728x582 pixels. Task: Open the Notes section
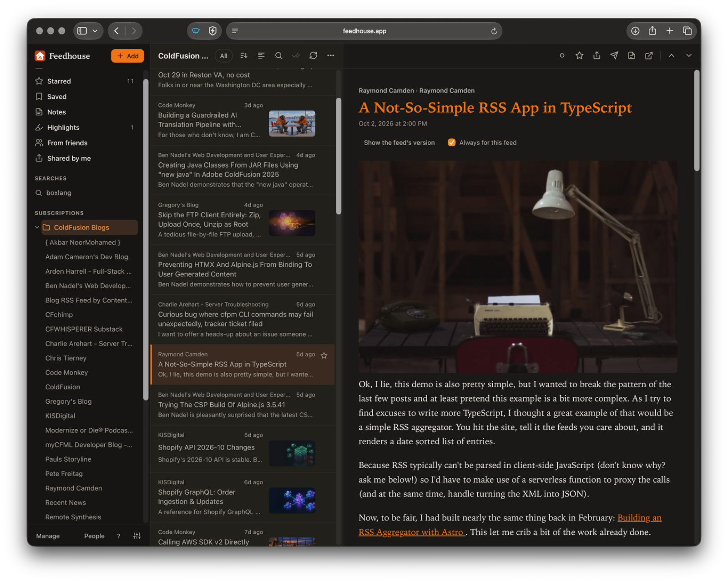pos(85,112)
